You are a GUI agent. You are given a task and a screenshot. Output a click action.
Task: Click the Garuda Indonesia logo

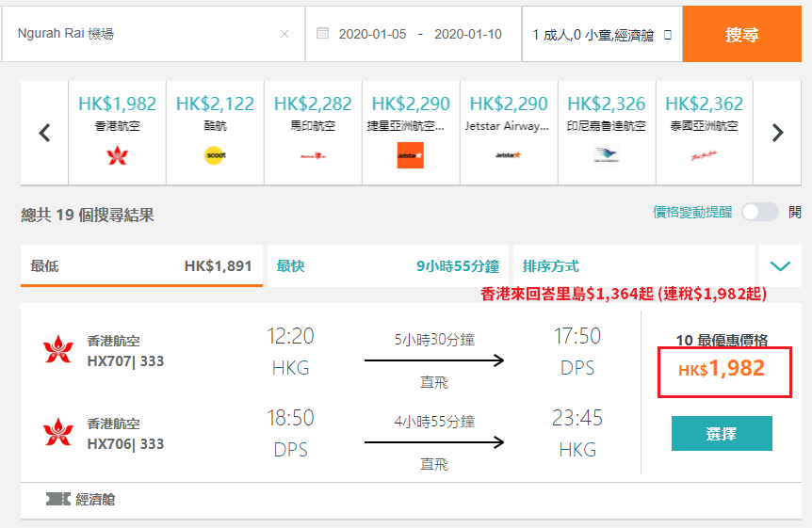(x=607, y=155)
